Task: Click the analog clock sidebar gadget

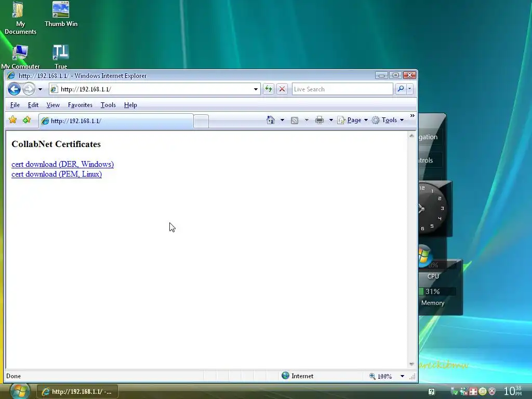Action: coord(433,208)
